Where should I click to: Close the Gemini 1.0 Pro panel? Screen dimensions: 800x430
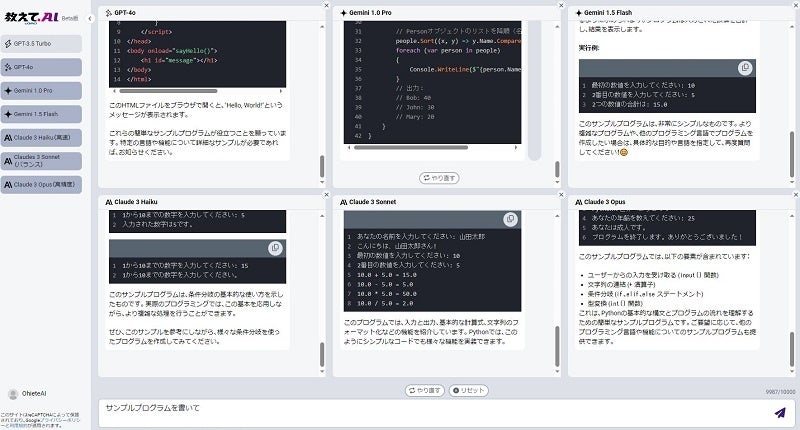tap(561, 5)
